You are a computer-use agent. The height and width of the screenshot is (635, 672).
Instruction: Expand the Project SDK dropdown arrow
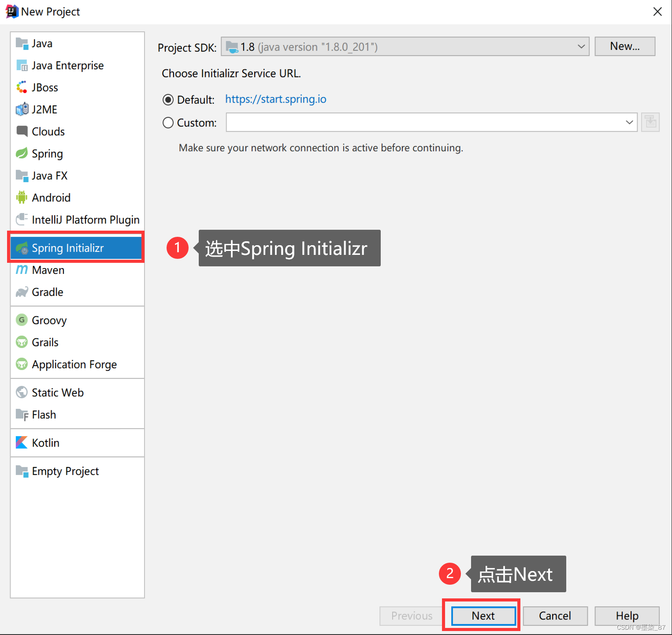(581, 46)
